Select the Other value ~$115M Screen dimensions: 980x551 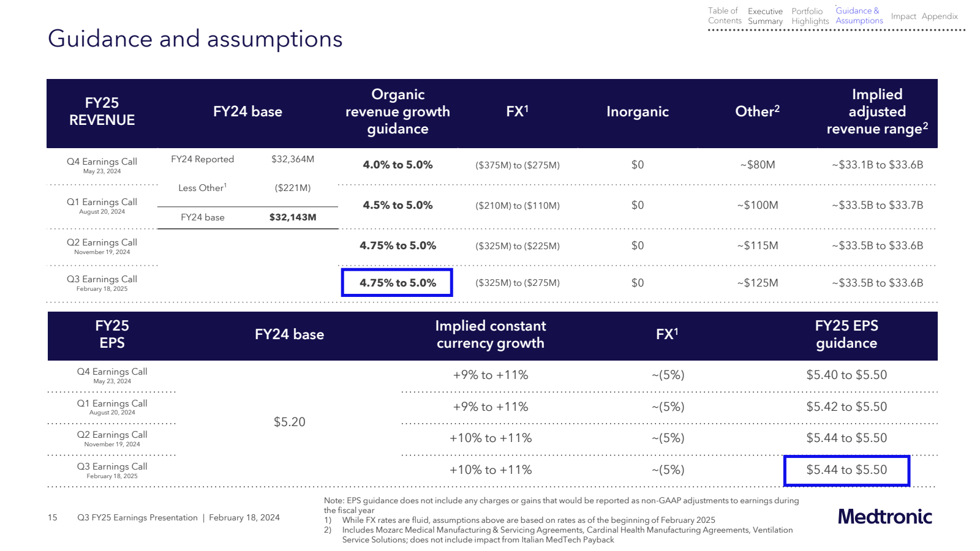coord(758,246)
